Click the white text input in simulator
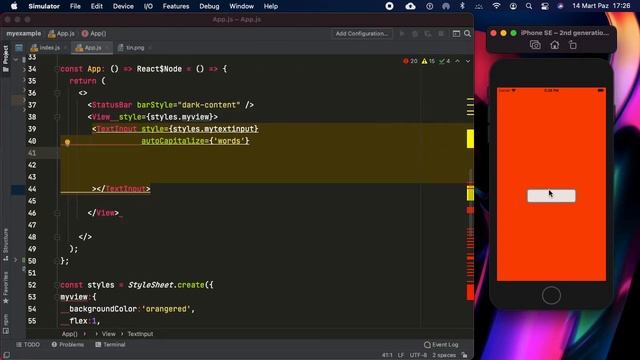 [551, 196]
